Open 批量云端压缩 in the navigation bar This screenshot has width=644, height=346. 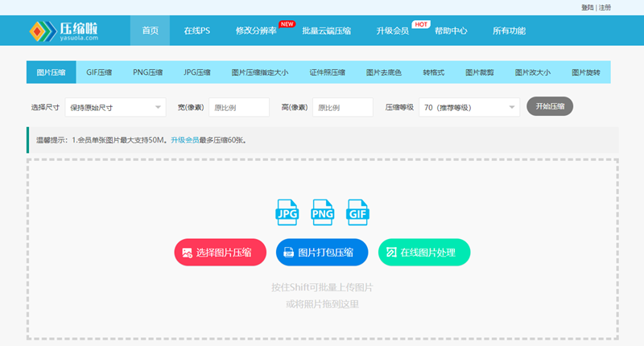(327, 31)
